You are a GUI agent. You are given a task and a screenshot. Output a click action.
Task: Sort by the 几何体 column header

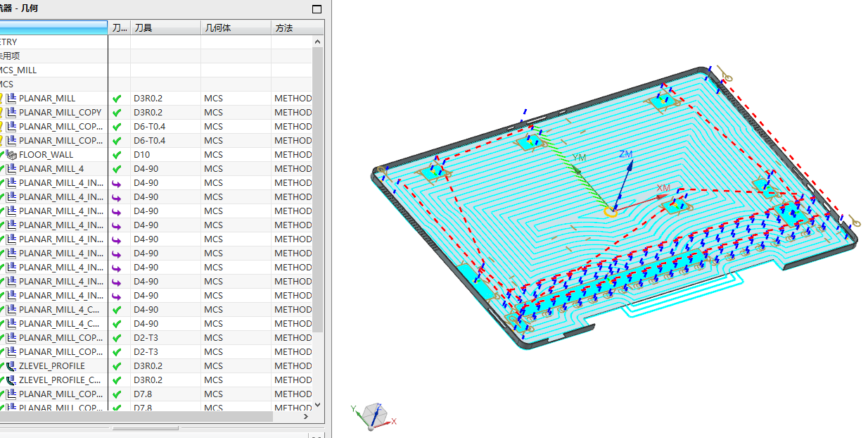click(x=236, y=27)
